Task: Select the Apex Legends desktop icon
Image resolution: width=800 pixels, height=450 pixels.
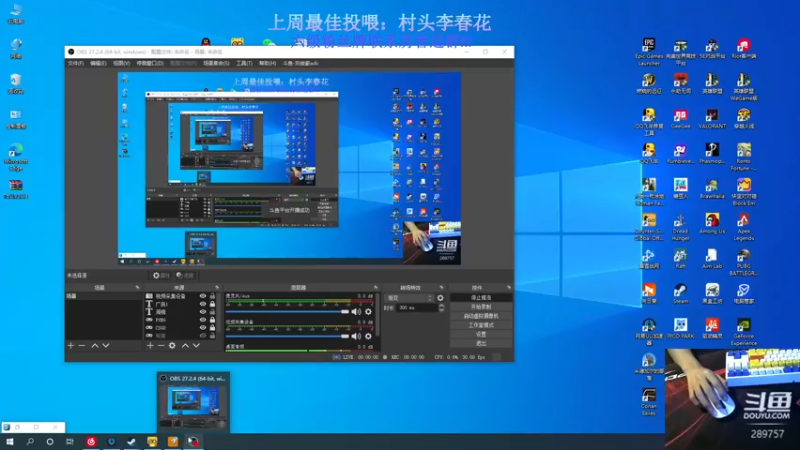Action: [743, 227]
